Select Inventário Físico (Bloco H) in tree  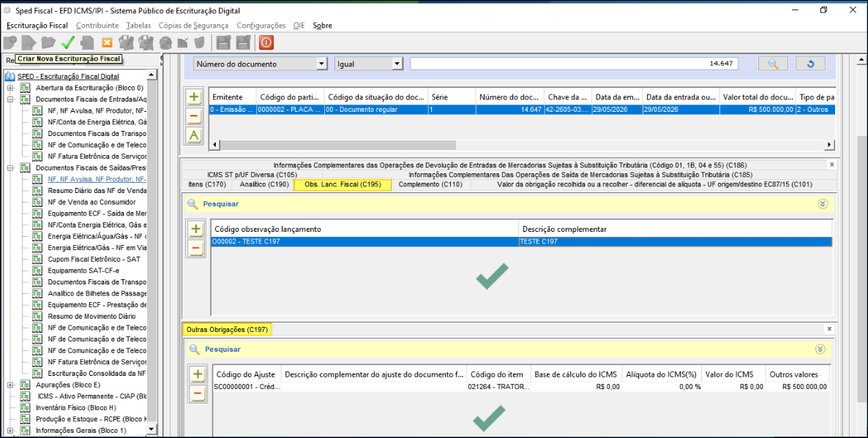coord(76,407)
